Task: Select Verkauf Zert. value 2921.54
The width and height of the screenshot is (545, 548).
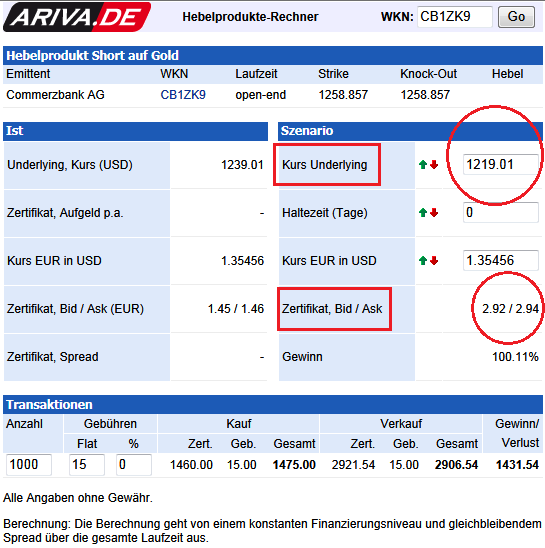Action: (x=353, y=465)
